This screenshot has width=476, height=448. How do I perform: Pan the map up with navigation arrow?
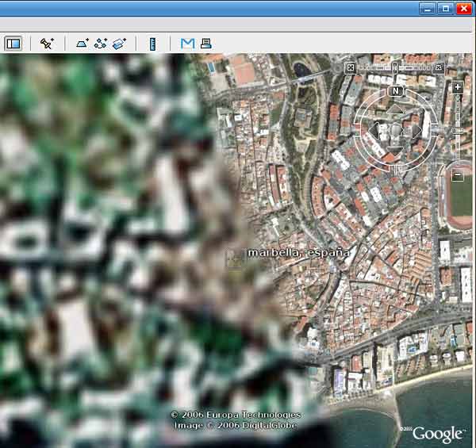click(x=394, y=109)
